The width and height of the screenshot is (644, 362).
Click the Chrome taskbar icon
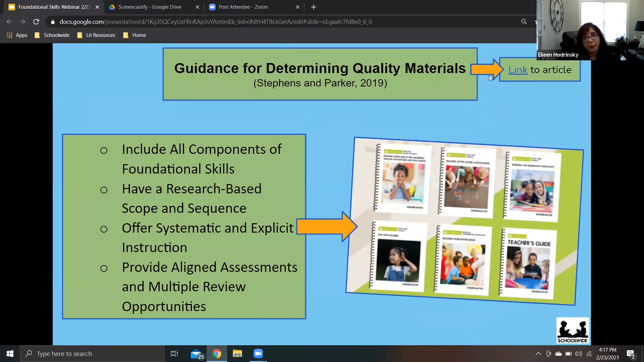217,354
